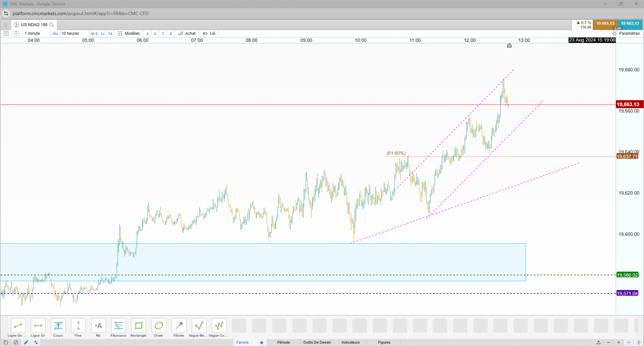Click the 19,580.02 green price level label
Image resolution: width=644 pixels, height=346 pixels.
point(628,275)
